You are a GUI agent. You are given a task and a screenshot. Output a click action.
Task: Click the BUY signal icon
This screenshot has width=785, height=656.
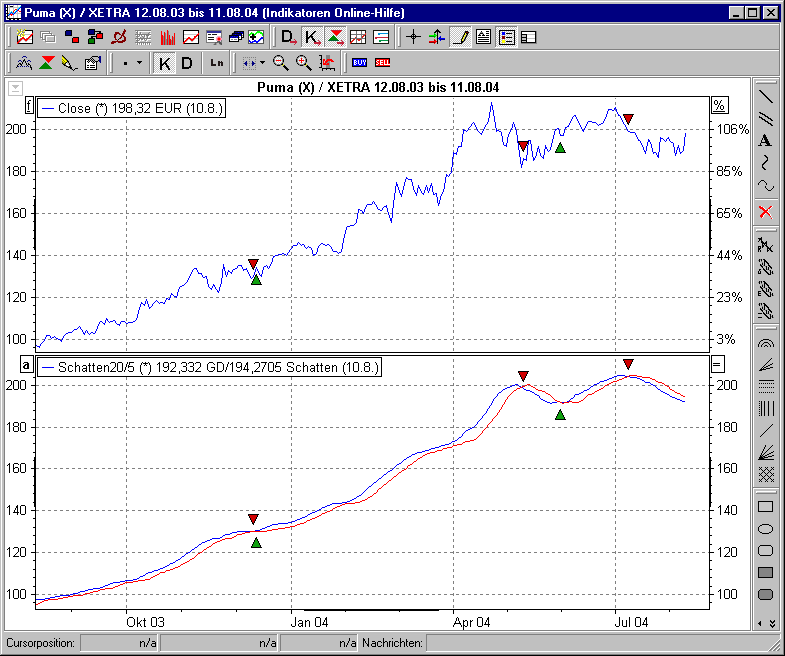[x=359, y=63]
